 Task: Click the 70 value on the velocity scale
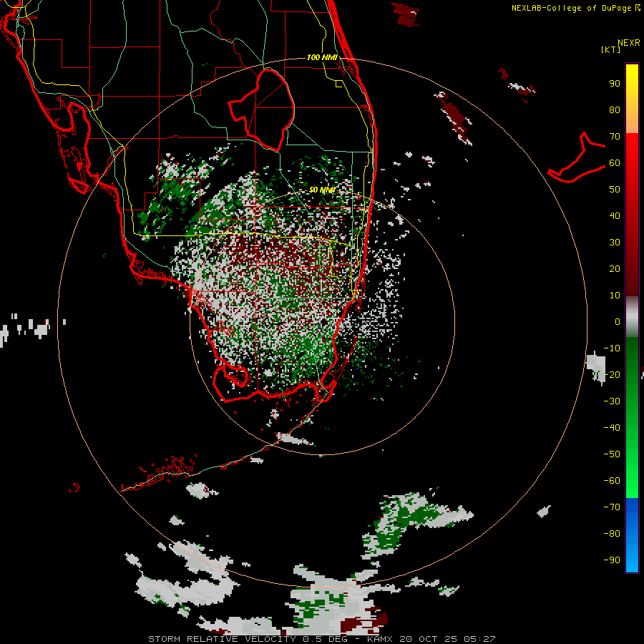point(615,137)
